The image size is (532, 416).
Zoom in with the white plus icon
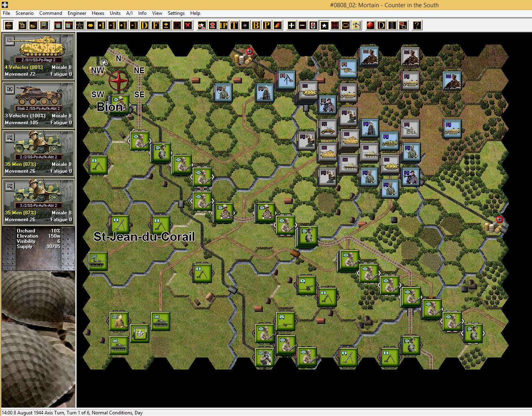click(x=291, y=26)
